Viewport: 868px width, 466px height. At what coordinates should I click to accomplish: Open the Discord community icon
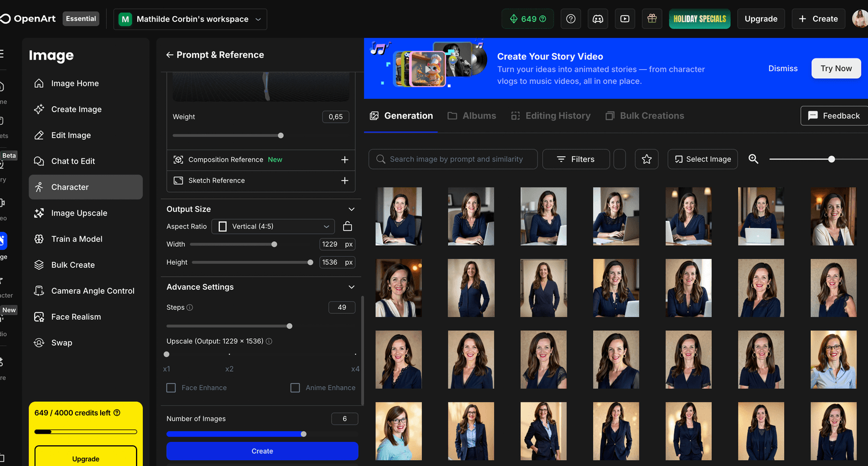(598, 19)
